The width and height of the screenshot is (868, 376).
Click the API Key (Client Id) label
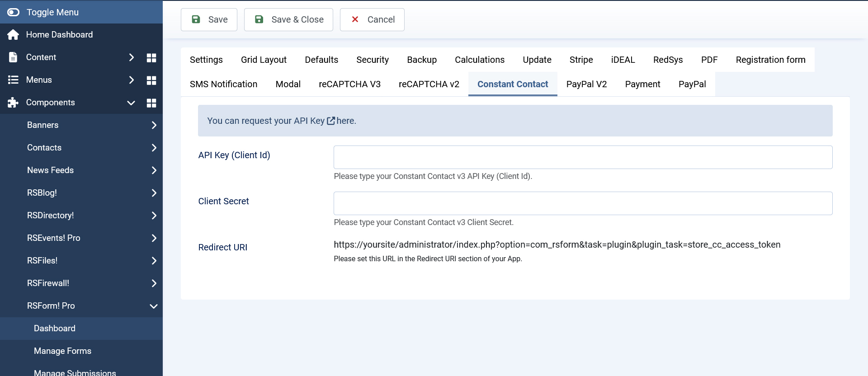[x=234, y=155]
